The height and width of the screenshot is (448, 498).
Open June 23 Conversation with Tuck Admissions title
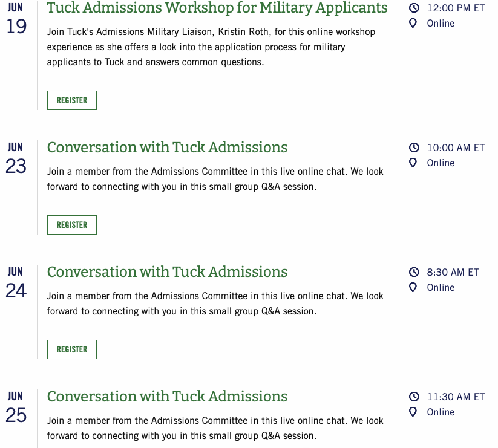click(168, 148)
